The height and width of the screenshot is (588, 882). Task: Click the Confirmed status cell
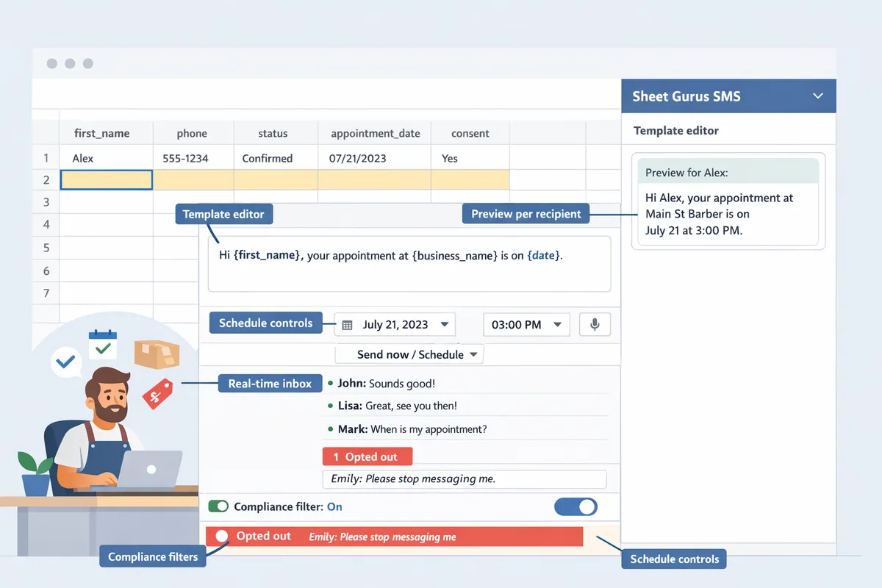coord(276,158)
